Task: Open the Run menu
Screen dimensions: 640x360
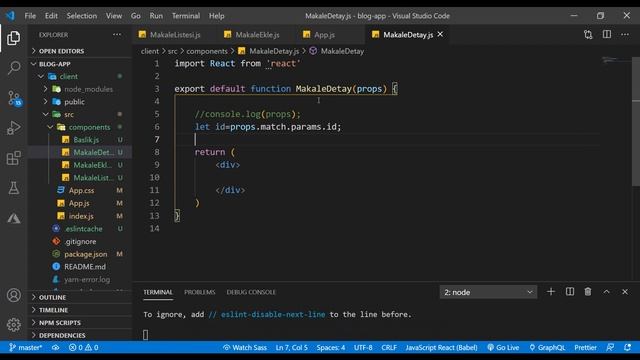Action: (156, 16)
